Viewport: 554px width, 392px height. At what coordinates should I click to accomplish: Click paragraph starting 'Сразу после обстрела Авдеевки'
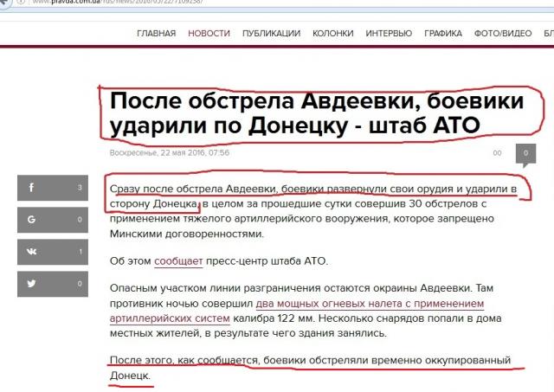pos(313,211)
